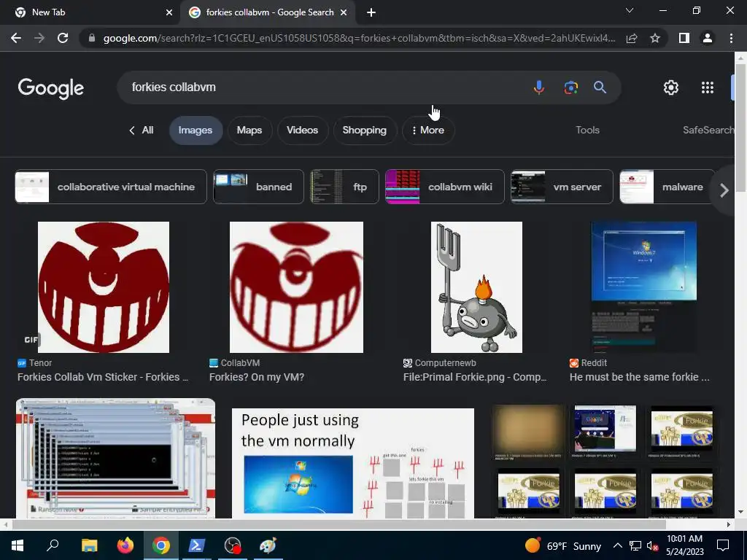This screenshot has height=560, width=747.
Task: Switch to the Maps tab
Action: pyautogui.click(x=249, y=130)
